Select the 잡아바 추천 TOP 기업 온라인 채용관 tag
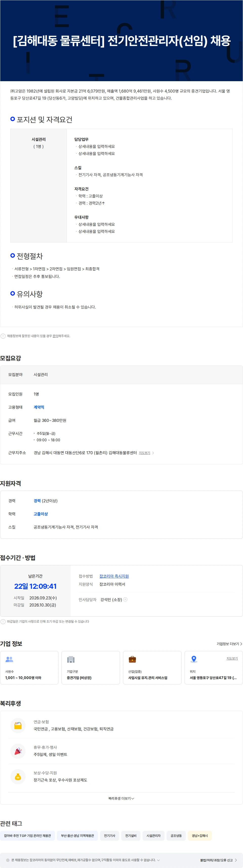The image size is (243, 868). point(27,836)
